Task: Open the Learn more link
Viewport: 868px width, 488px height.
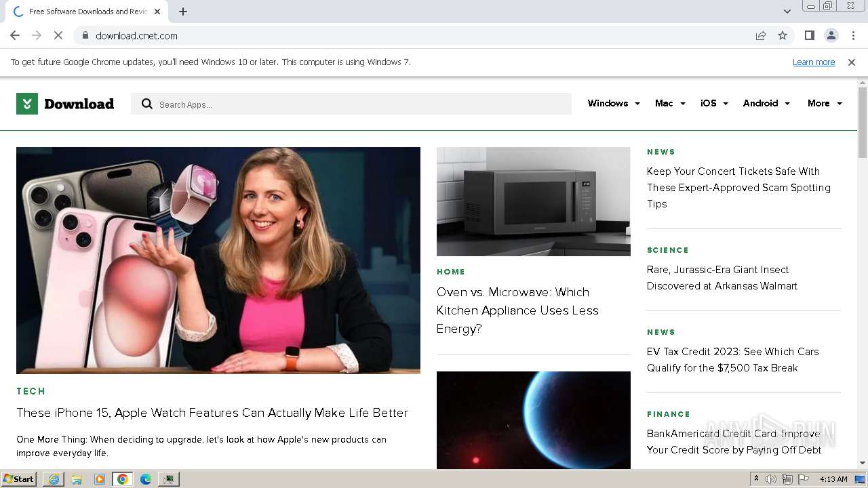Action: [x=814, y=62]
